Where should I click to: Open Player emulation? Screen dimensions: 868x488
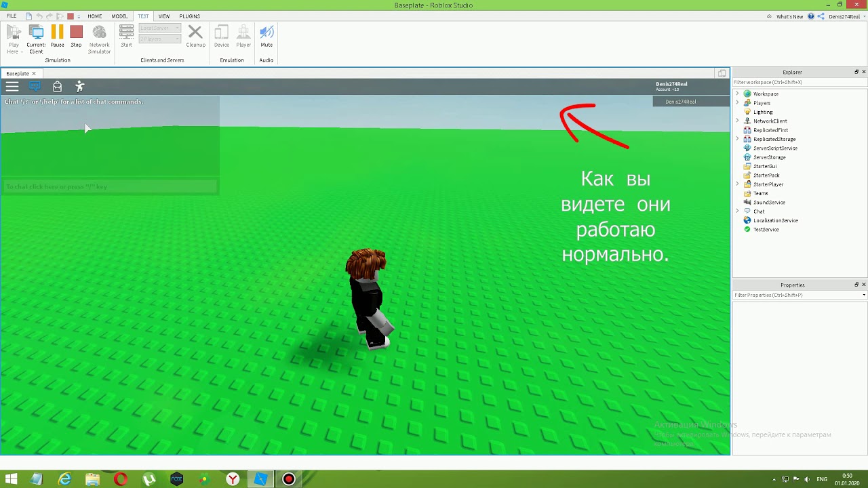(243, 36)
